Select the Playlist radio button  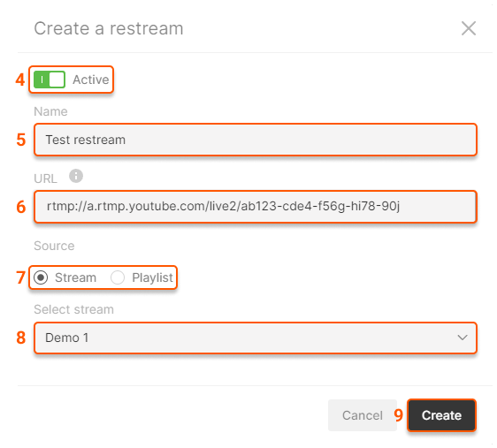click(x=118, y=277)
